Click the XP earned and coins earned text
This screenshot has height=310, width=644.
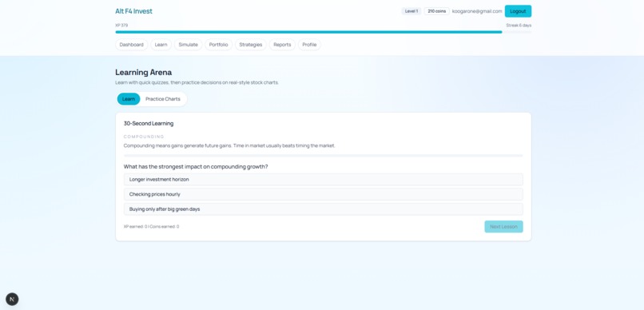tap(152, 227)
